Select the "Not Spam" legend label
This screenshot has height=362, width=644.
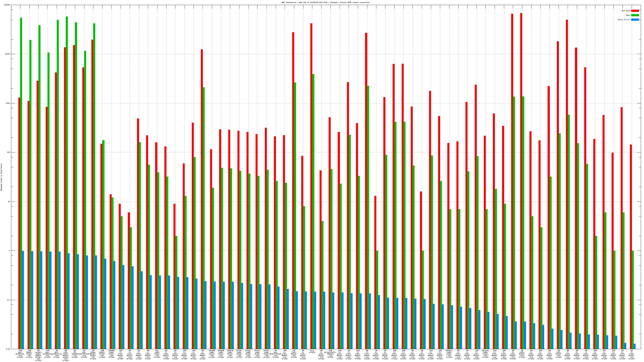point(626,11)
